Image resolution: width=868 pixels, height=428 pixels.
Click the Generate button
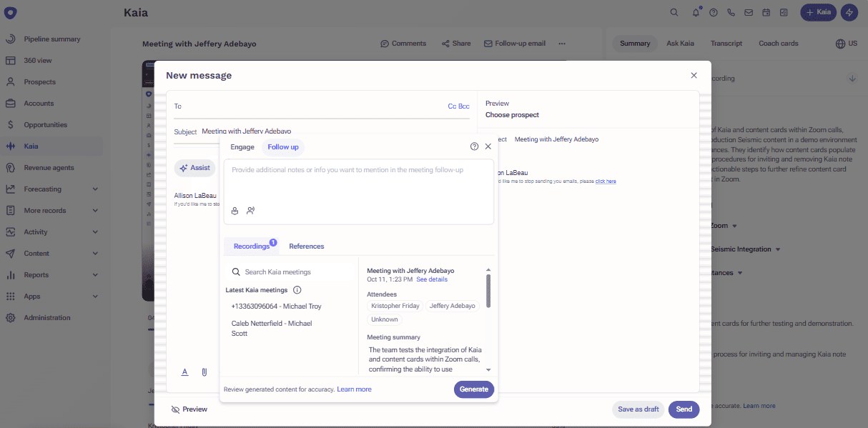473,389
